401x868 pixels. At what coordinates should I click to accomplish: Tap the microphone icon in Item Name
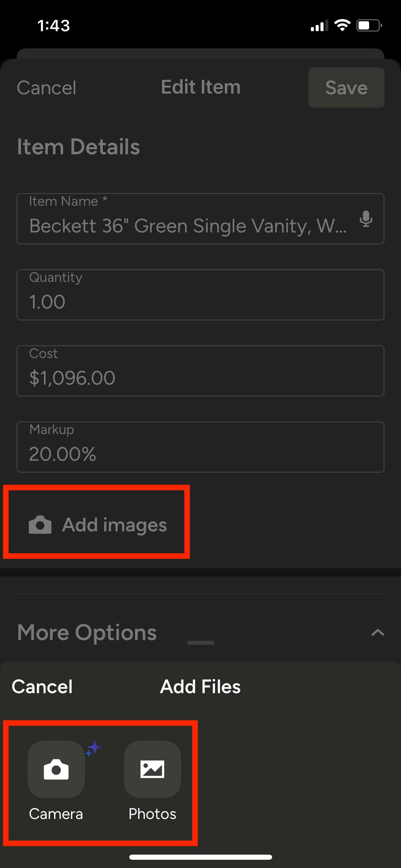tap(366, 219)
